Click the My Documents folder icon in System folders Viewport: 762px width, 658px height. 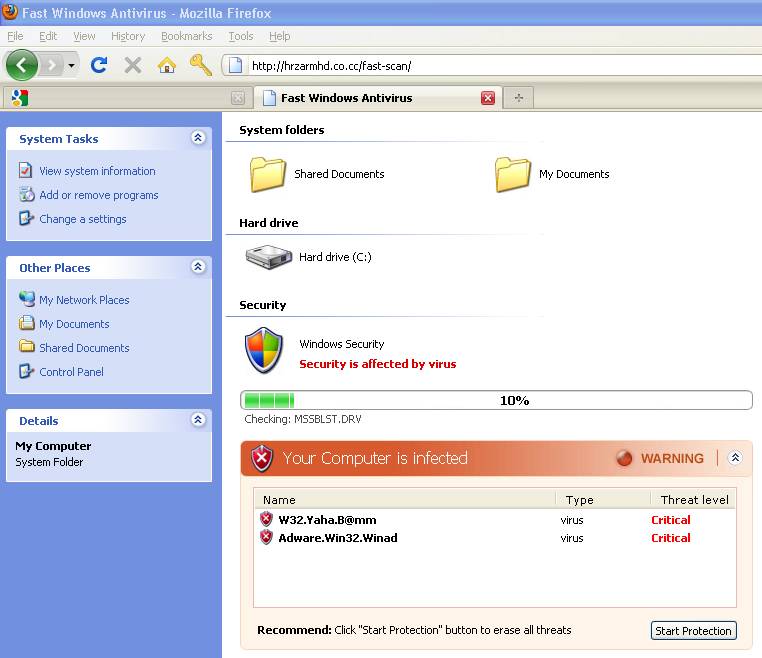click(513, 174)
